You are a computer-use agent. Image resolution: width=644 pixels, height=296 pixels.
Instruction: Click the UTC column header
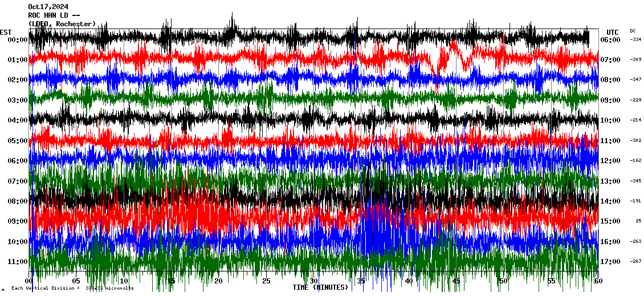point(612,32)
